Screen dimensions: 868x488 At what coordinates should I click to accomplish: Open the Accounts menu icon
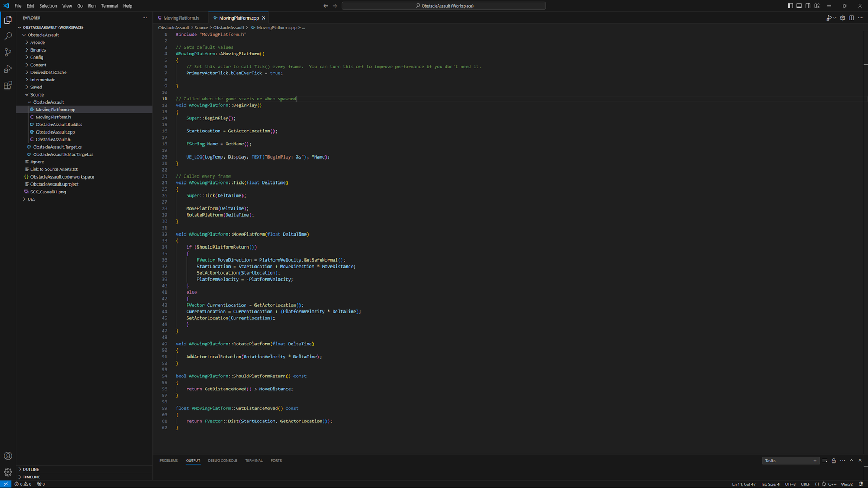[8, 456]
